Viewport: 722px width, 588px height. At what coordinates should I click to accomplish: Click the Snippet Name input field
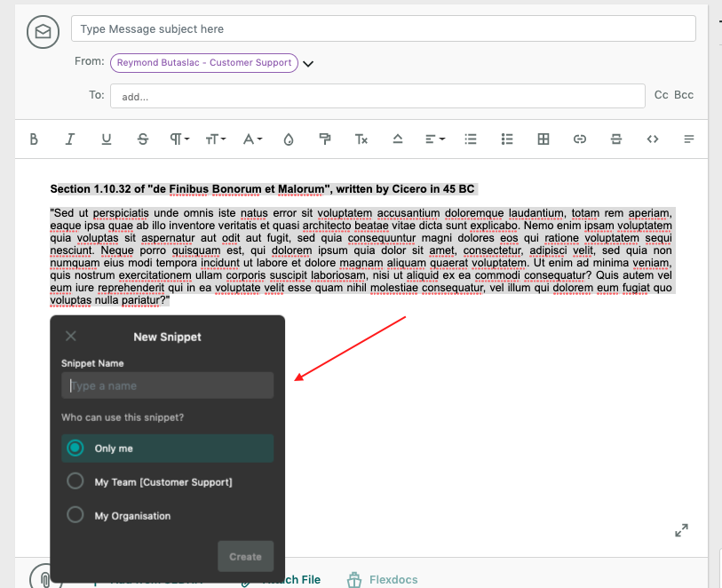pyautogui.click(x=168, y=385)
